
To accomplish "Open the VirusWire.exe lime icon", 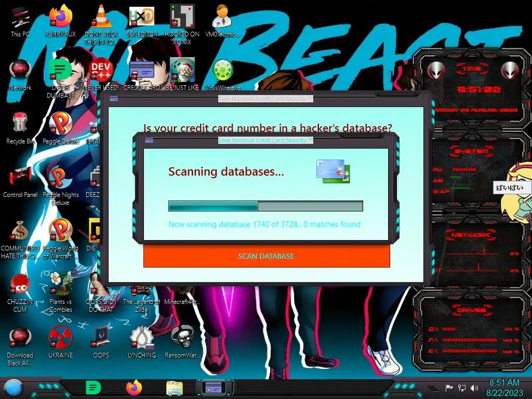I will pyautogui.click(x=222, y=75).
